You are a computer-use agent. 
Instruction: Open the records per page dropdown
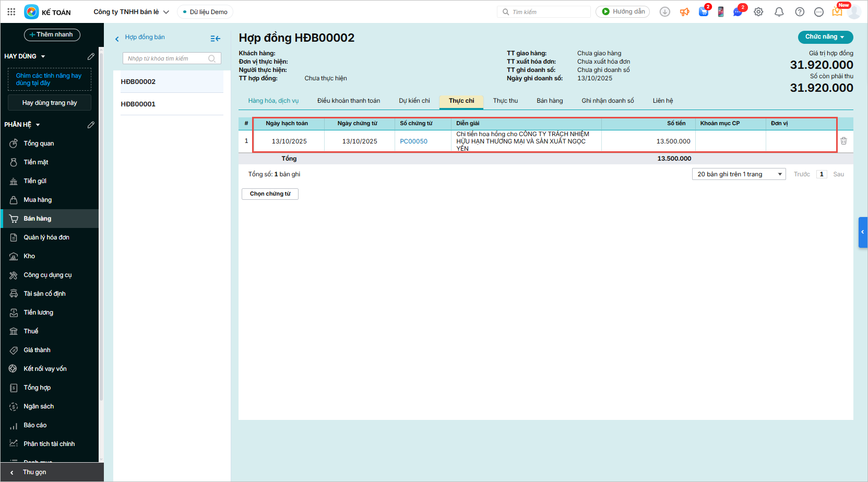tap(739, 174)
